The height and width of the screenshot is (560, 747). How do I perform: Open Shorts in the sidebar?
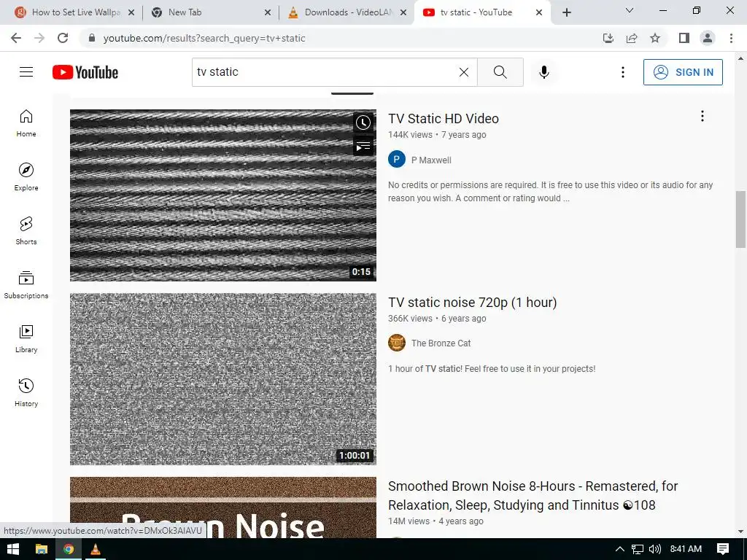(26, 231)
